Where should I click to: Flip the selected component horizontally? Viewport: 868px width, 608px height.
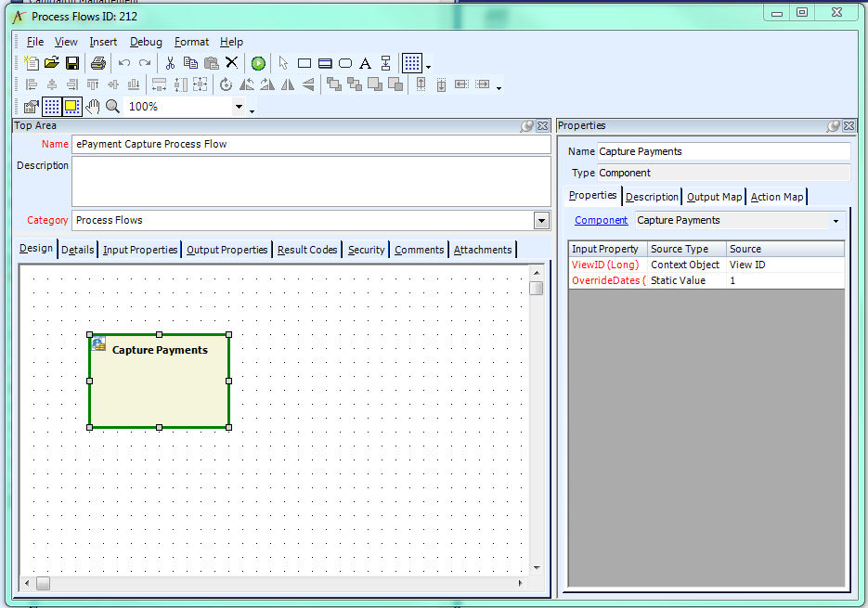coord(287,84)
